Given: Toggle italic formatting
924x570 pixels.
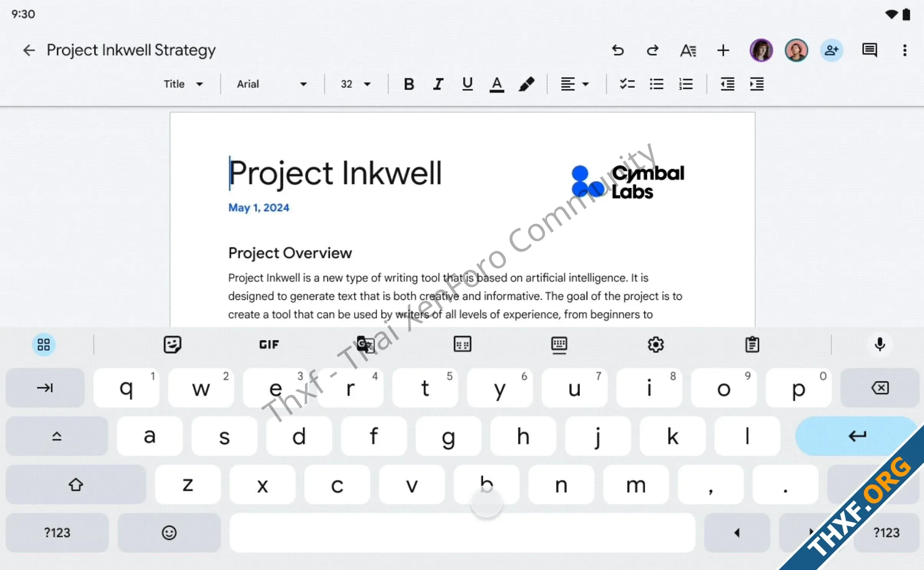Looking at the screenshot, I should point(438,84).
